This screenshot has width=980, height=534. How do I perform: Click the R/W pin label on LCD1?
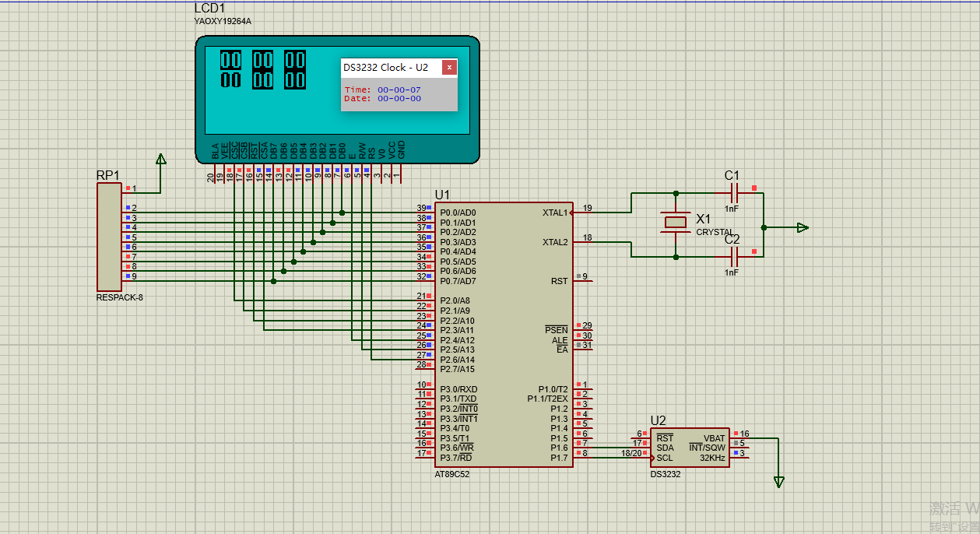point(362,151)
